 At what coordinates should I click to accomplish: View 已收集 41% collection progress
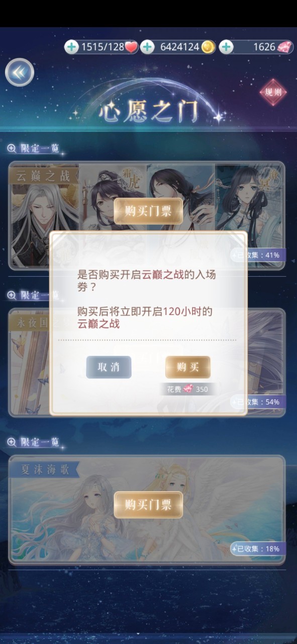pyautogui.click(x=258, y=255)
